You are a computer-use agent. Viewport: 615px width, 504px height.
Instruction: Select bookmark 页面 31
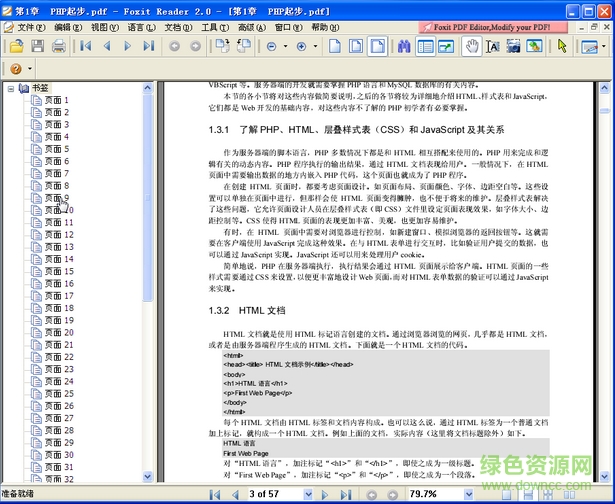coord(59,467)
